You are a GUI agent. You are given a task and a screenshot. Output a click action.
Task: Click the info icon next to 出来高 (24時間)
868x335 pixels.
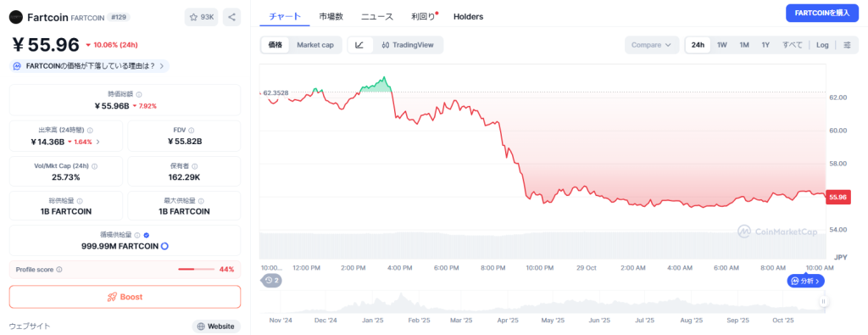[x=90, y=131]
